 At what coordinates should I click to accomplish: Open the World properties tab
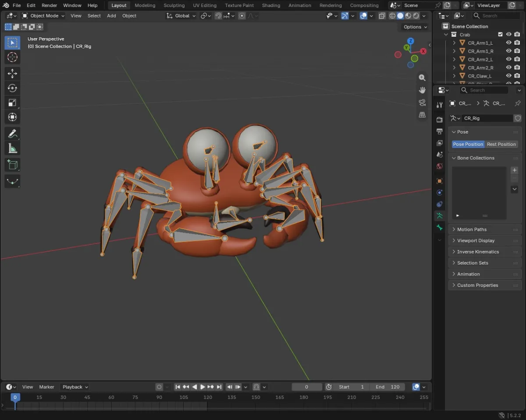(440, 166)
